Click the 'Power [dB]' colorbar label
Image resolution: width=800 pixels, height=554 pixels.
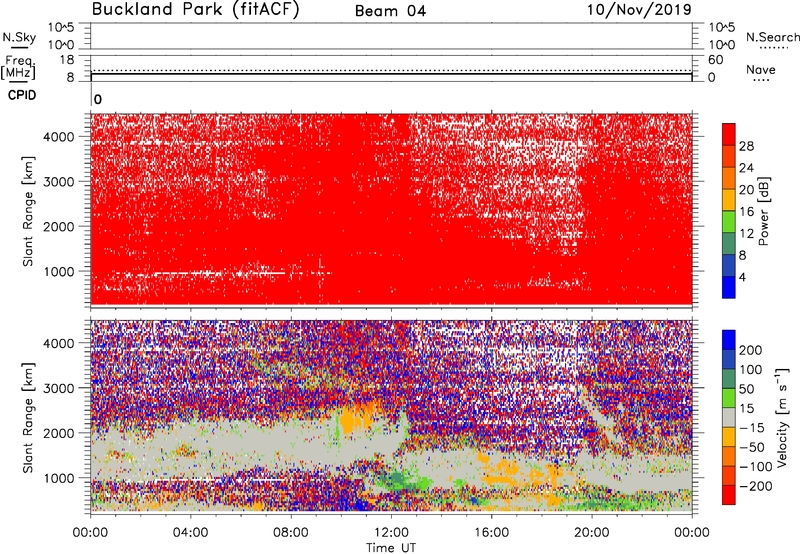coord(764,211)
